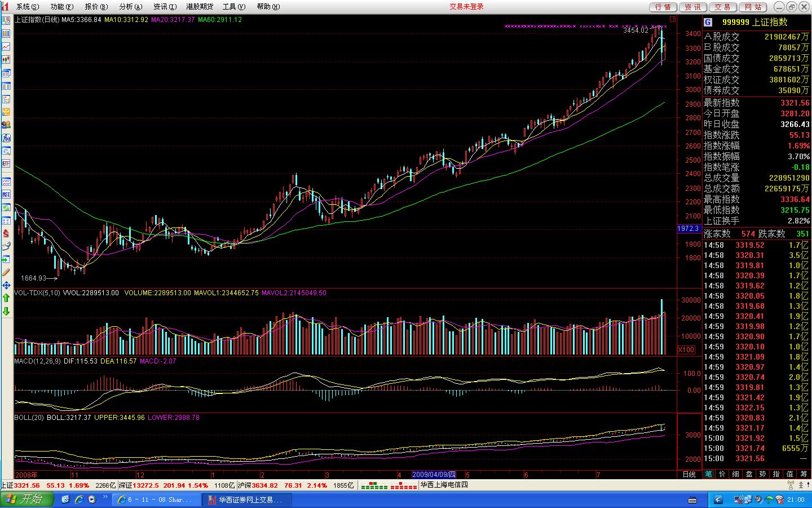Click the 1972.3 price level marker
The image size is (812, 508).
pos(688,229)
